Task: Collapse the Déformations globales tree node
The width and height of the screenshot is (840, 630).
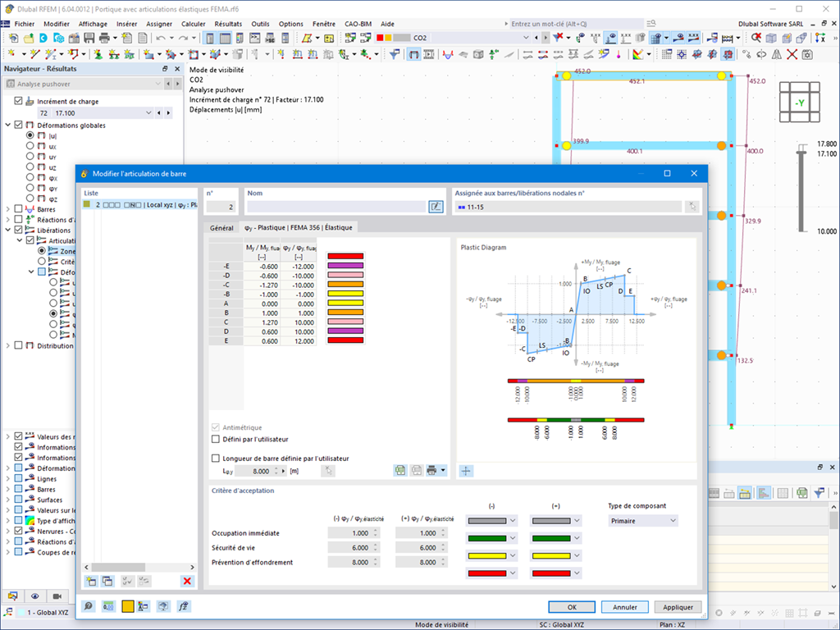Action: 8,125
